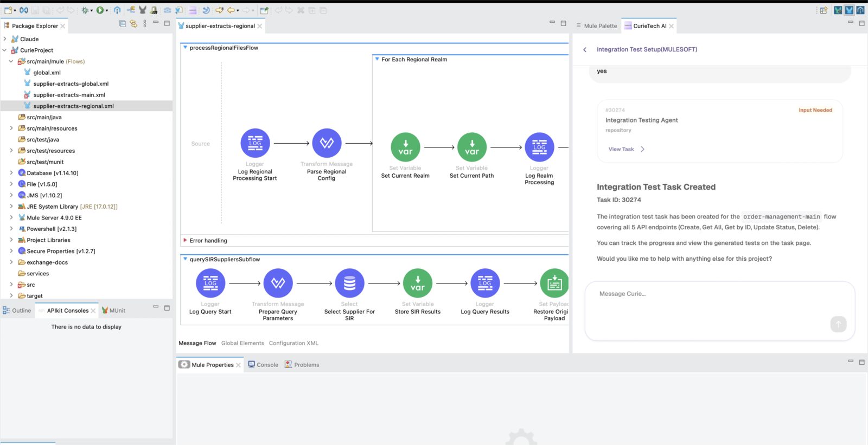The height and width of the screenshot is (445, 868).
Task: Switch to the Configuration XML tab
Action: pos(293,343)
